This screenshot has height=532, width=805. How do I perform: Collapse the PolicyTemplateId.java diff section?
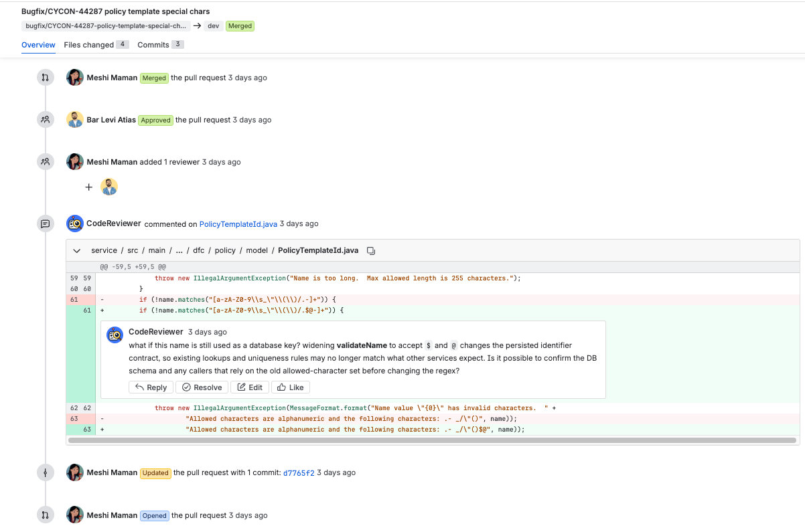[x=76, y=250]
